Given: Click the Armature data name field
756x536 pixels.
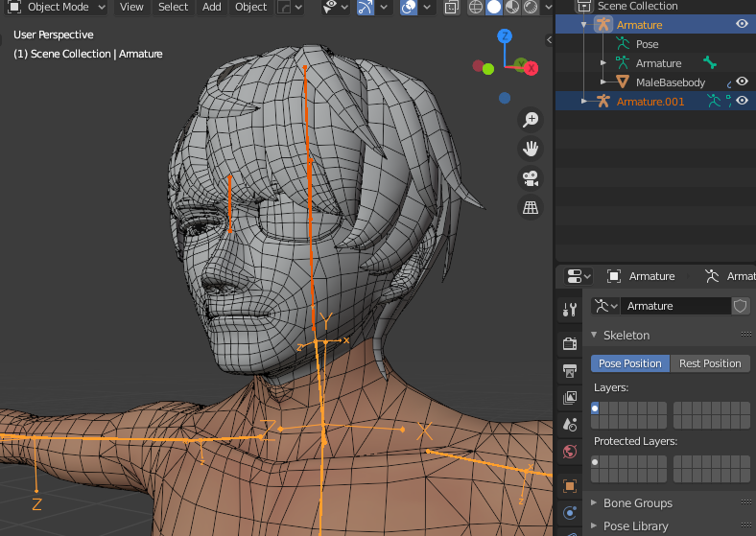Looking at the screenshot, I should 674,306.
